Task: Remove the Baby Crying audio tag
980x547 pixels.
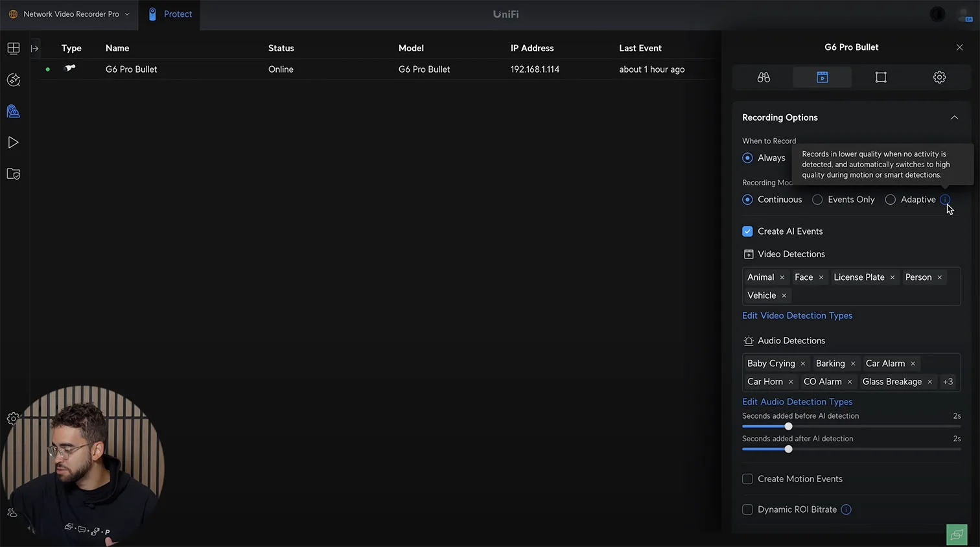Action: click(x=803, y=364)
